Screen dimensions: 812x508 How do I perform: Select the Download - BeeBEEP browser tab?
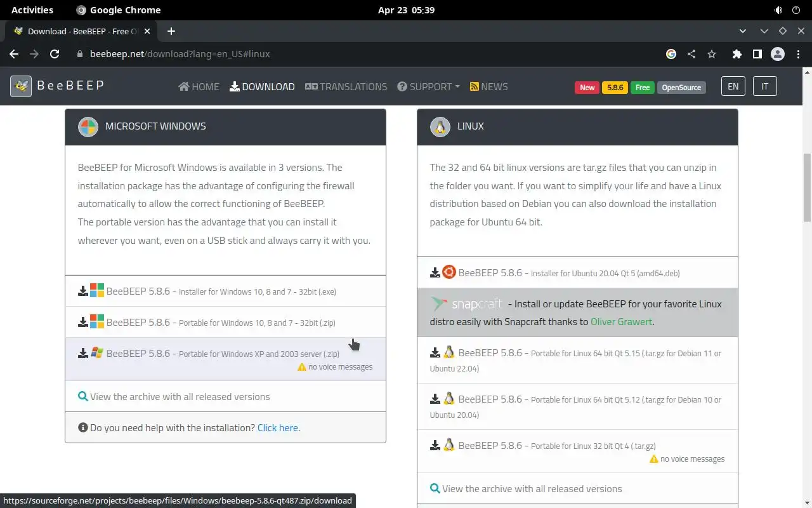81,31
